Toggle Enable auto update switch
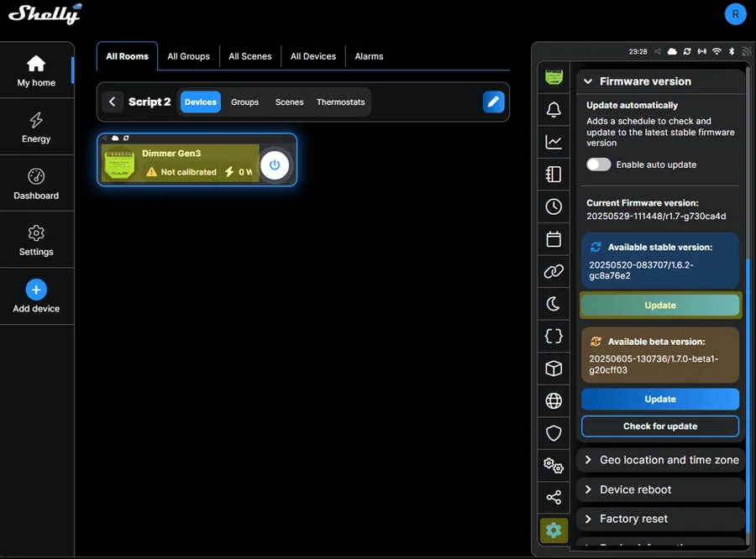 pyautogui.click(x=599, y=165)
